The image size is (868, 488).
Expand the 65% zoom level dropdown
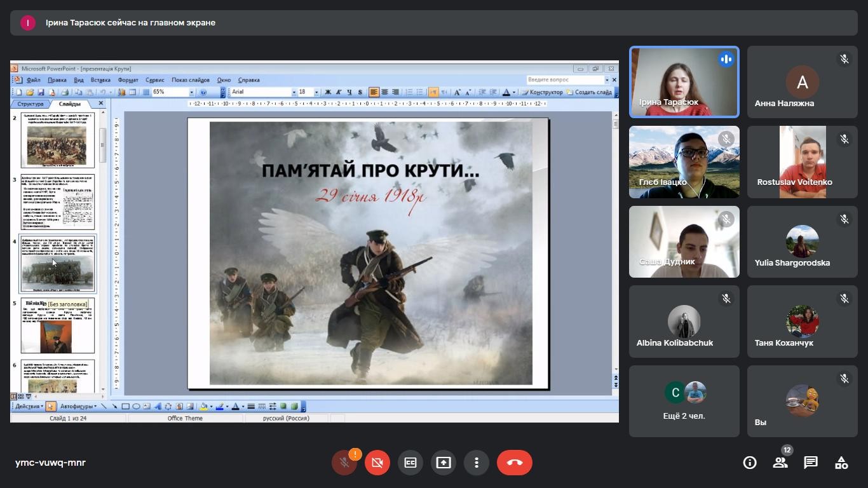tap(191, 92)
